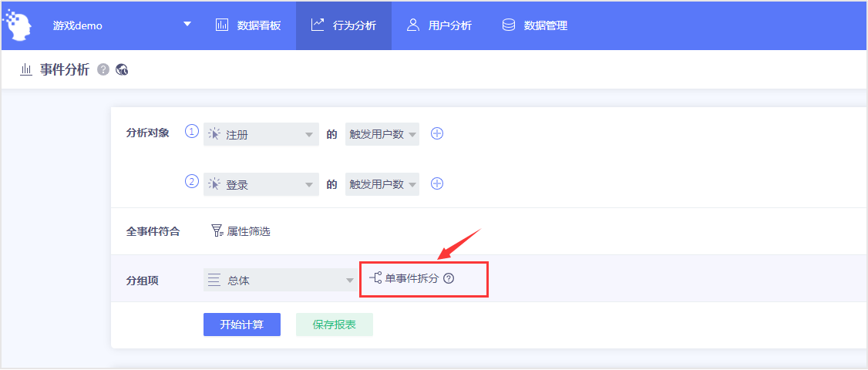Open 触发用户数 dropdown in the 注册 row

pyautogui.click(x=382, y=134)
